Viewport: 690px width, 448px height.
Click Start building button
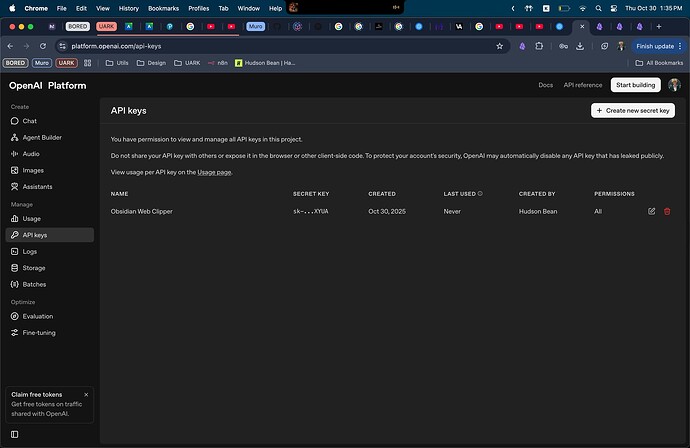(x=635, y=85)
